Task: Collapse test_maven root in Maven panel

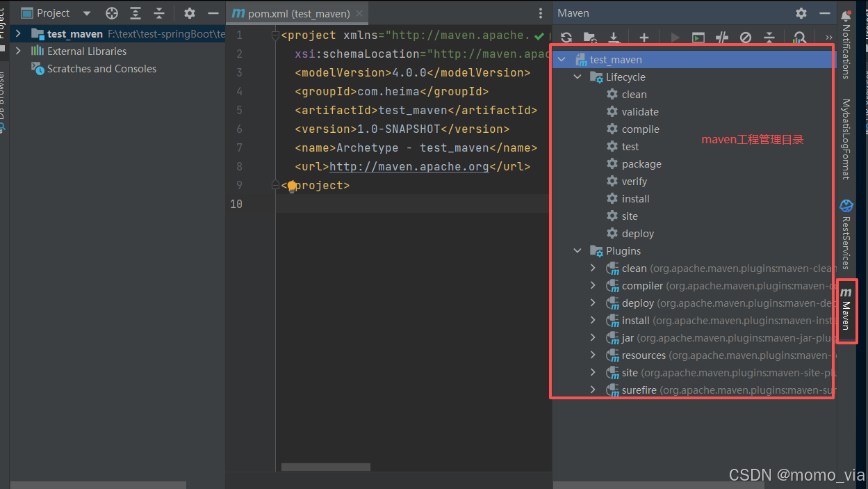Action: [x=562, y=60]
